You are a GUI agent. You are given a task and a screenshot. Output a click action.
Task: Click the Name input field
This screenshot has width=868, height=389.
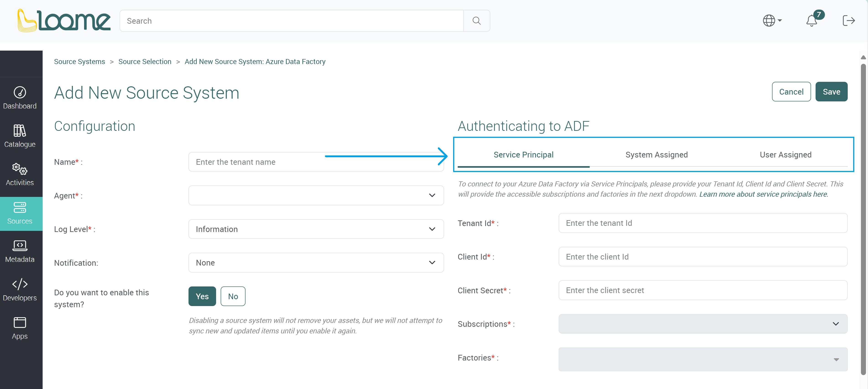[316, 162]
